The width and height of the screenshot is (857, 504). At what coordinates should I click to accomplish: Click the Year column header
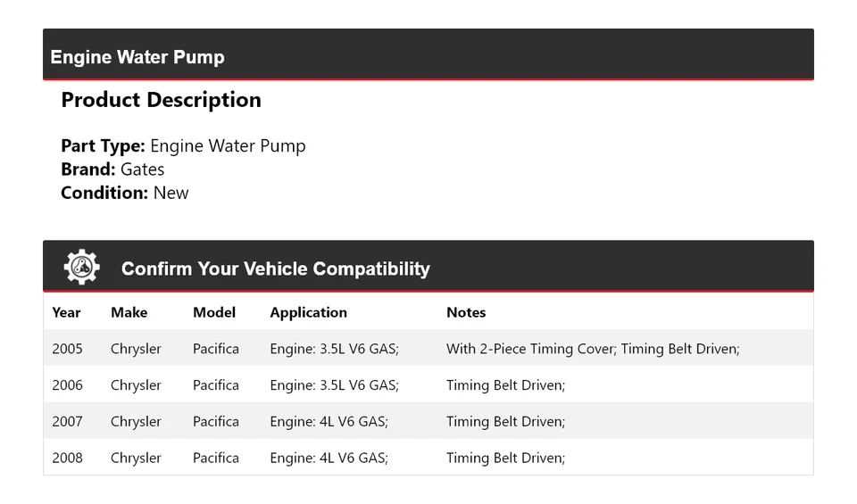(x=66, y=312)
